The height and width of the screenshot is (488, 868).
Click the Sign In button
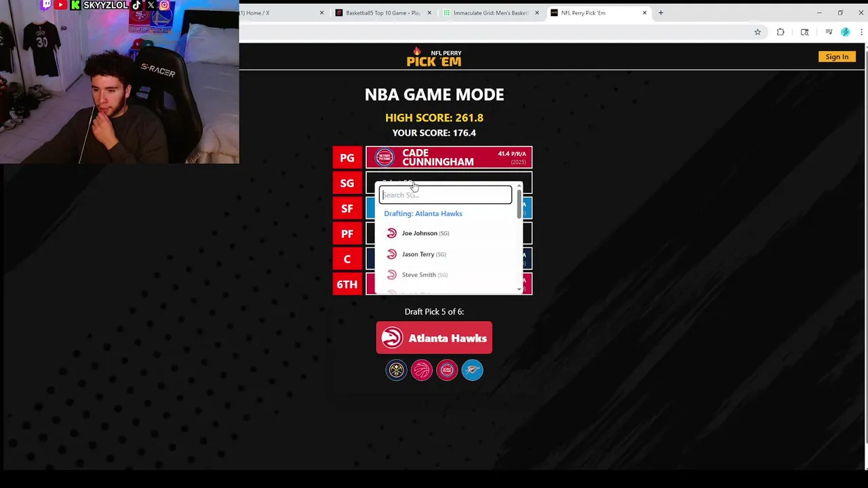click(837, 57)
